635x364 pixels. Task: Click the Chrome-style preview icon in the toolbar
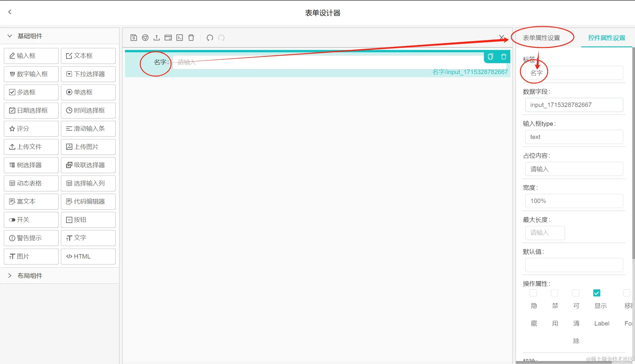[145, 38]
